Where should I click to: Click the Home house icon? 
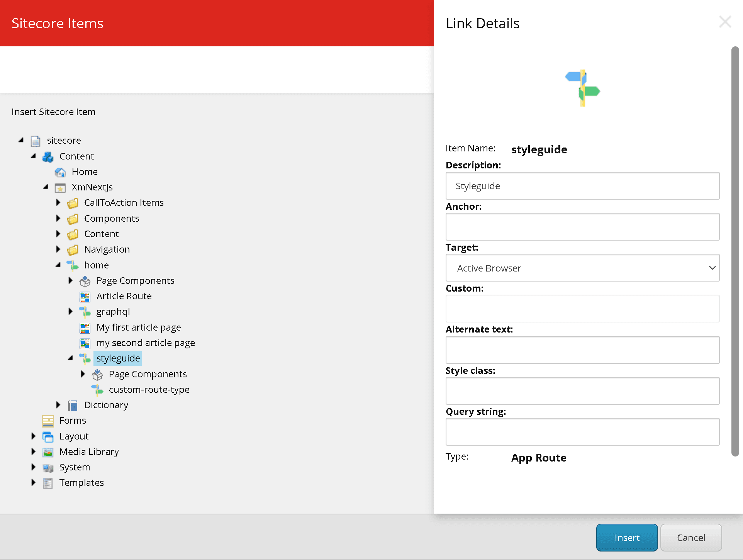[x=60, y=172]
